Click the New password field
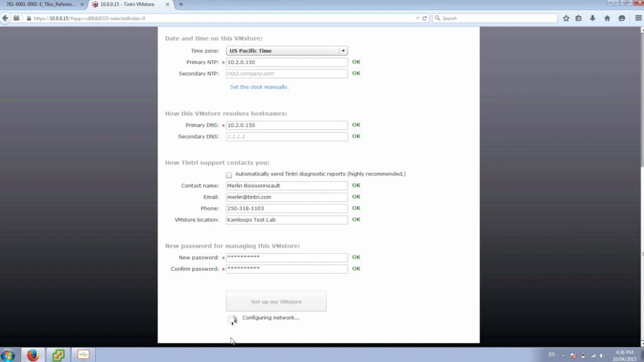 click(287, 257)
